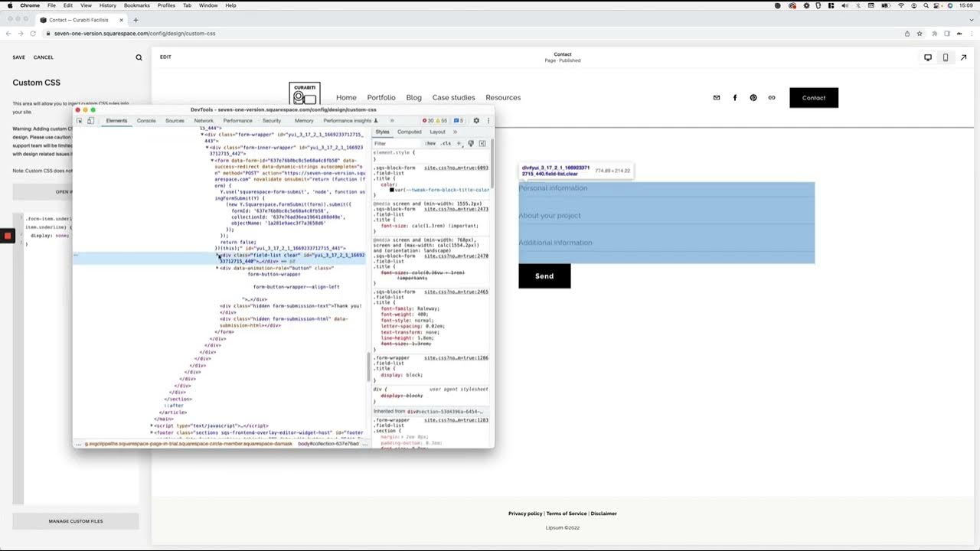Collapse the form-wrapper div node
The width and height of the screenshot is (980, 551).
point(203,135)
